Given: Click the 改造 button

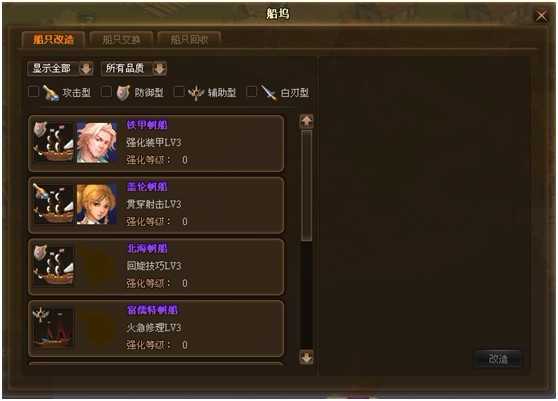Looking at the screenshot, I should tap(498, 359).
